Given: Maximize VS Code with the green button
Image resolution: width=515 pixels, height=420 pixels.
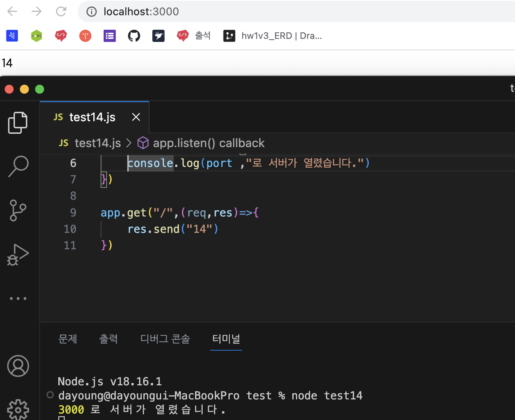Looking at the screenshot, I should tap(40, 89).
